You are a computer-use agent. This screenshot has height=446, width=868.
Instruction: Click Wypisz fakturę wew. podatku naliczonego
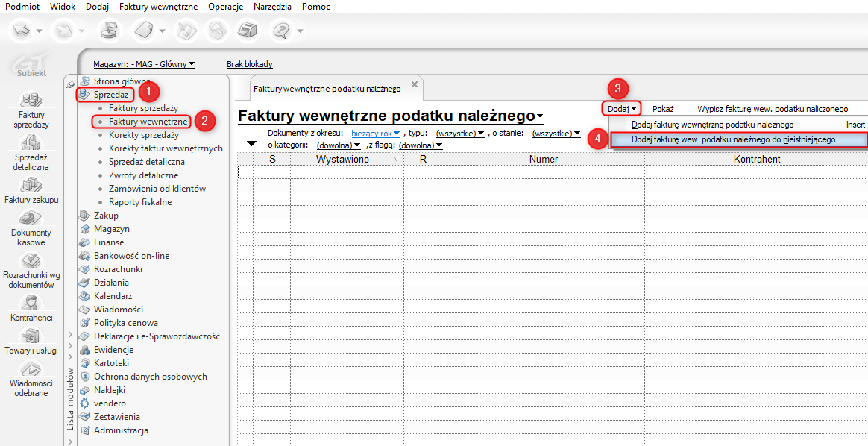pos(773,109)
